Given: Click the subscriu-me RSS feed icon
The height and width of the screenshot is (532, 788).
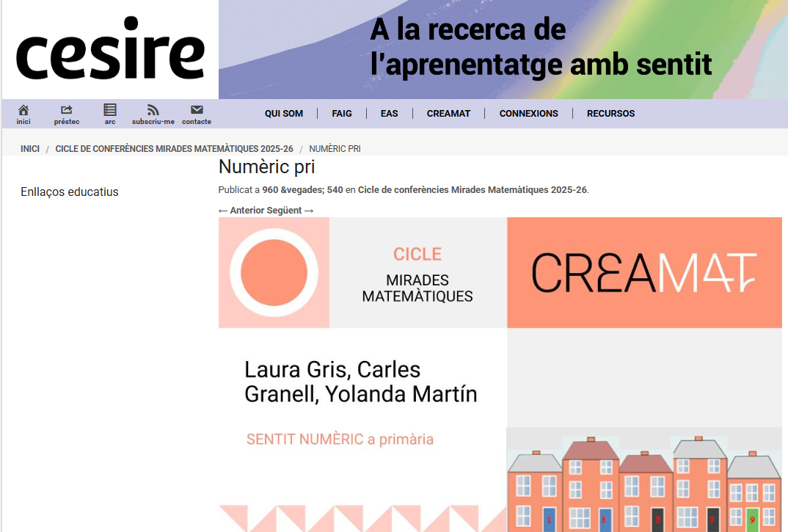Looking at the screenshot, I should (153, 110).
